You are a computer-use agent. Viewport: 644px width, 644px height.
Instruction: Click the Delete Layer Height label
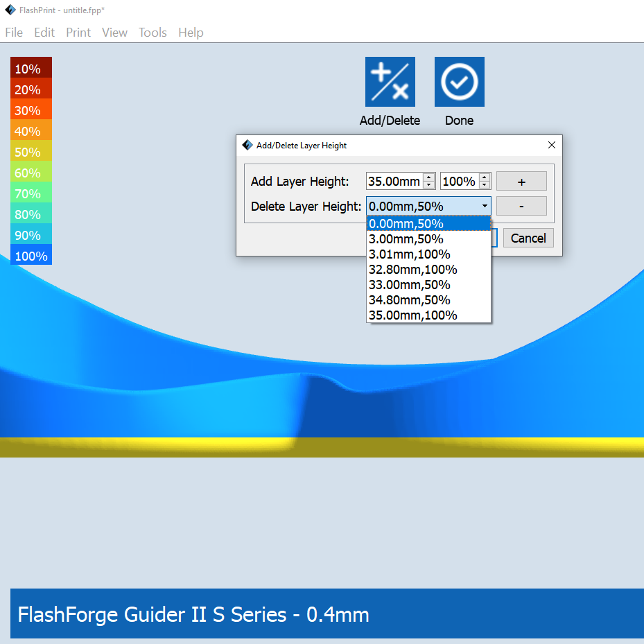[306, 206]
